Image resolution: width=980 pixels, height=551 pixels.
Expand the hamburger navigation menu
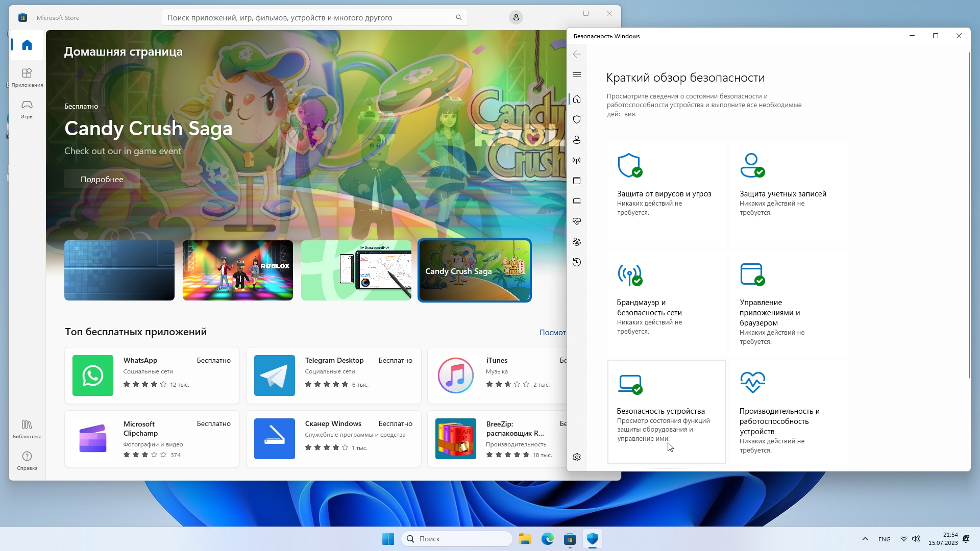[x=577, y=75]
